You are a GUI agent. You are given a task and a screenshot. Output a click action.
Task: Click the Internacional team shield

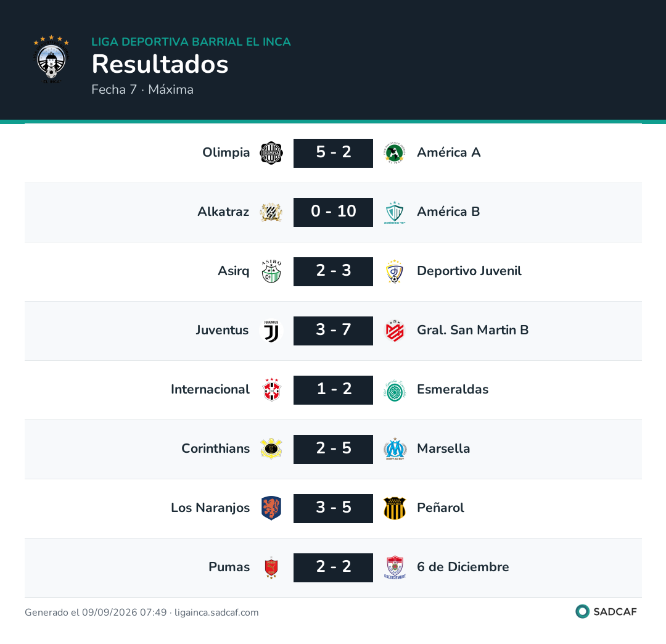(x=271, y=390)
